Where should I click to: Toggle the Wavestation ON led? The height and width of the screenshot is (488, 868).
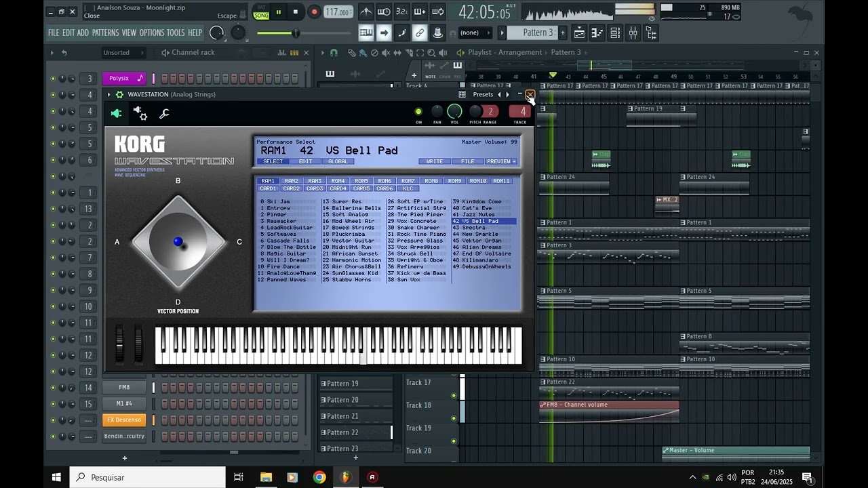click(418, 112)
